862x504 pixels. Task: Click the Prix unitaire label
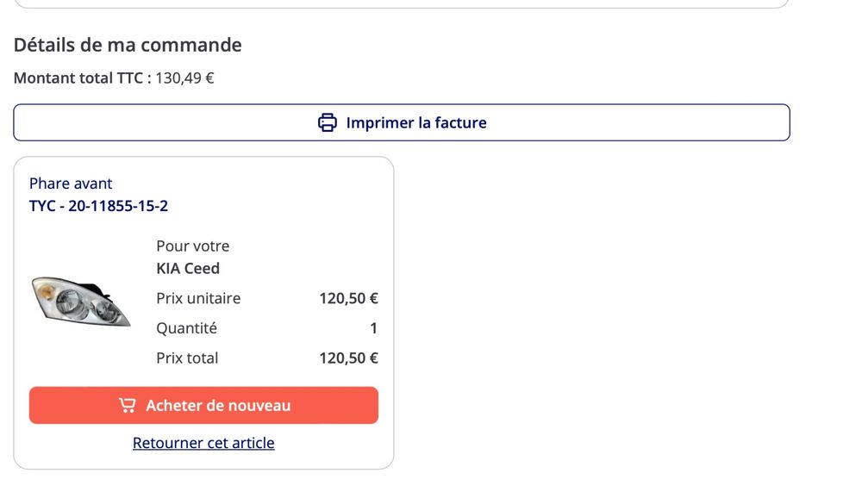pos(198,298)
